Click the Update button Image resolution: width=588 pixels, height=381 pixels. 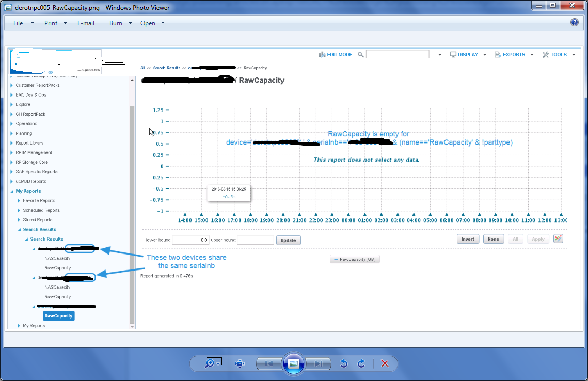click(289, 240)
